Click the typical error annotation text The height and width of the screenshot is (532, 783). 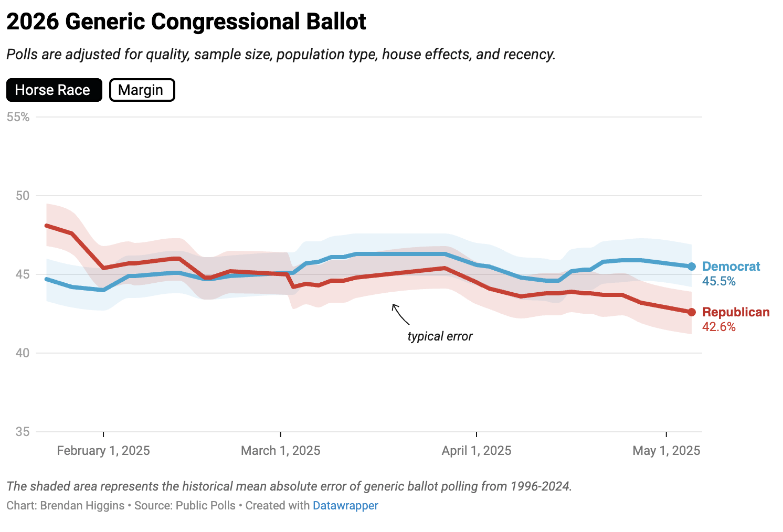(440, 336)
